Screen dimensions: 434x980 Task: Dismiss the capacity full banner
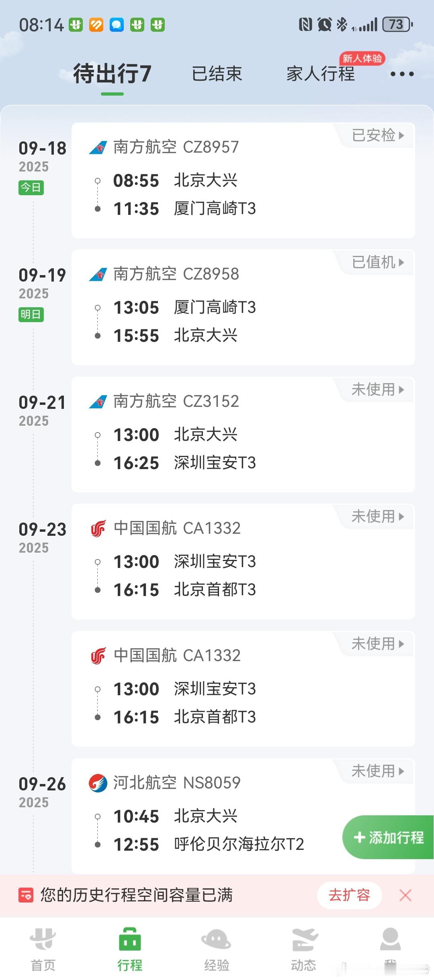point(405,895)
